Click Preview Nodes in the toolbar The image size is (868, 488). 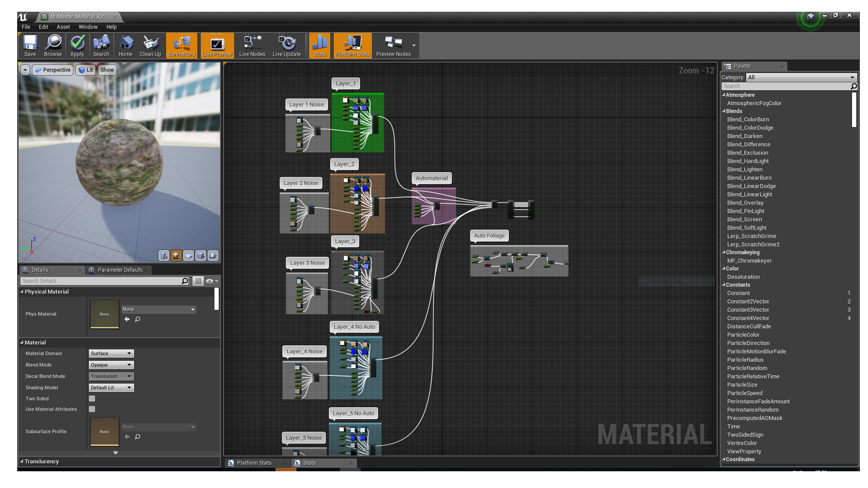point(393,46)
